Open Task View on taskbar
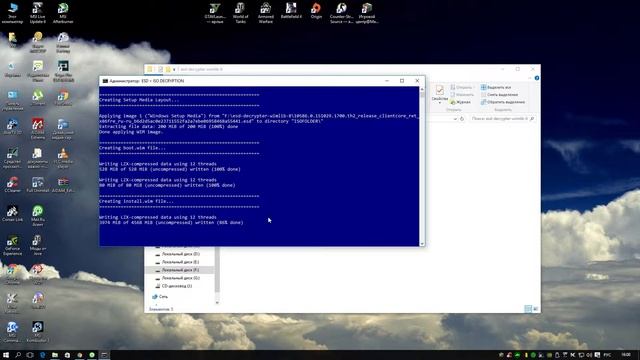The image size is (640, 360). tap(30, 355)
